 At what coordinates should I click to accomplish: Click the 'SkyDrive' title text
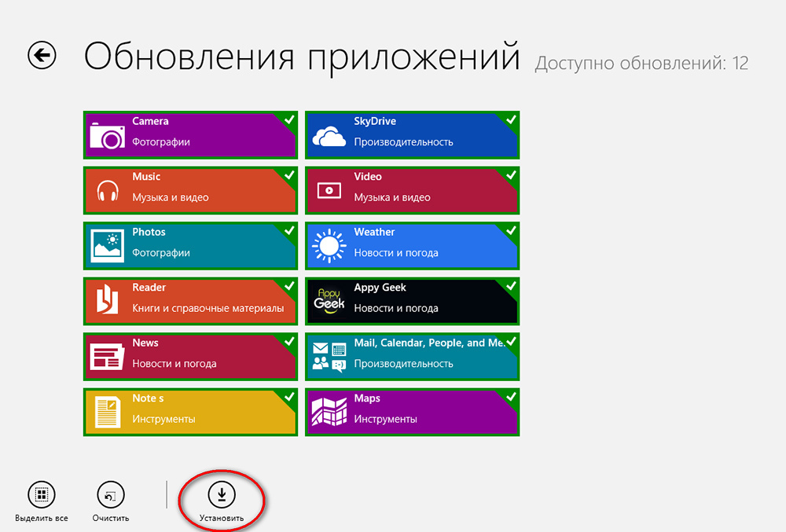click(375, 121)
